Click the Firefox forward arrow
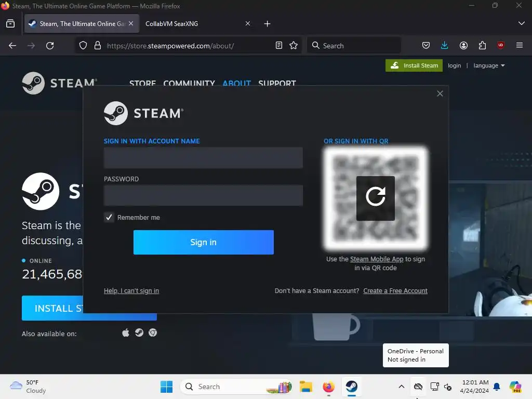 tap(31, 46)
